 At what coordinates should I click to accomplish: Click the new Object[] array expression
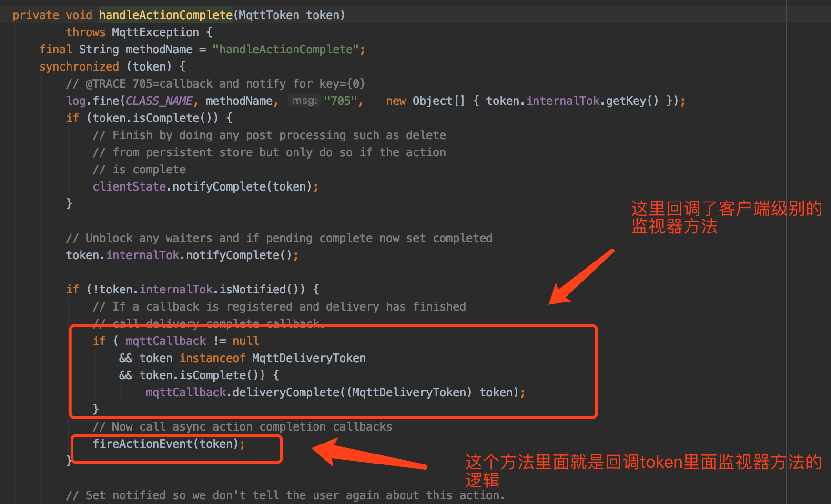(426, 101)
